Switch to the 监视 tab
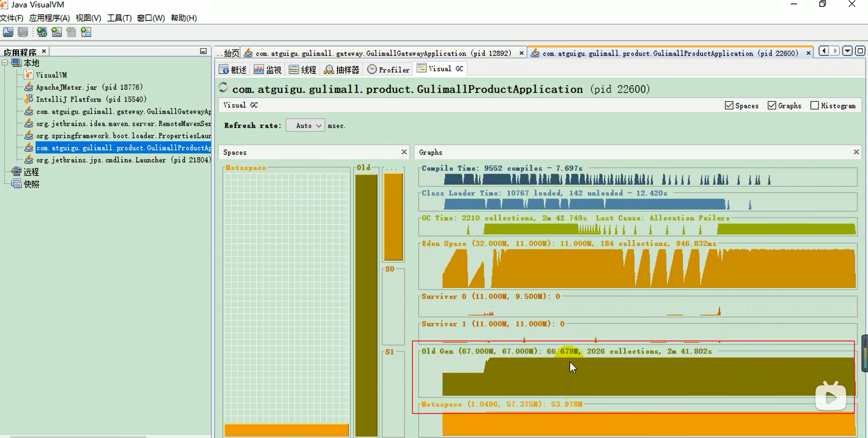Image resolution: width=868 pixels, height=438 pixels. 268,69
